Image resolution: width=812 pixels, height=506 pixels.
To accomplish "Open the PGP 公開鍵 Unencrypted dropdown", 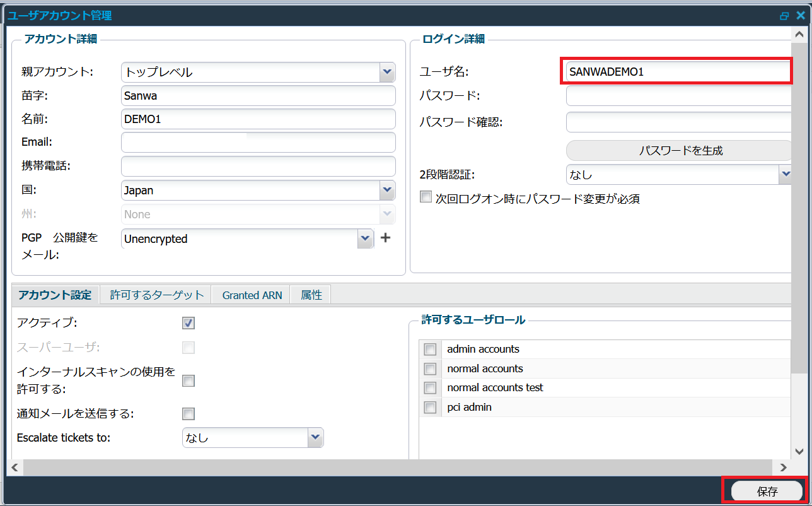I will coord(366,238).
